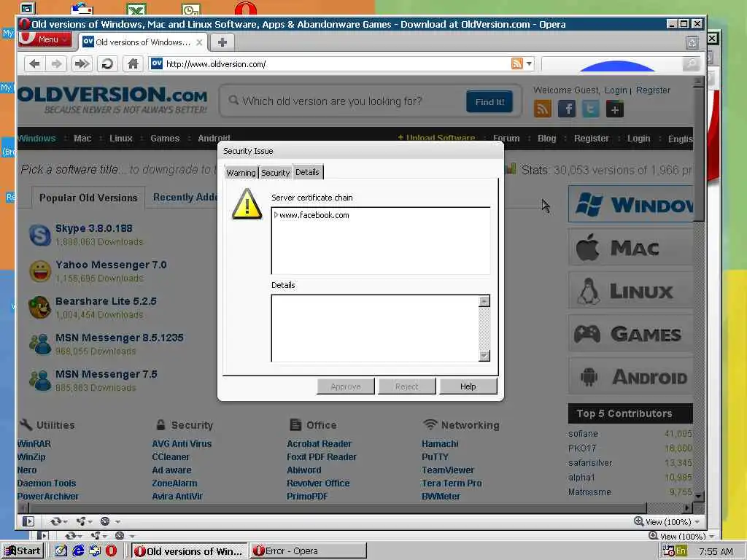This screenshot has height=560, width=747.
Task: Click the dark plus share icon
Action: point(614,109)
